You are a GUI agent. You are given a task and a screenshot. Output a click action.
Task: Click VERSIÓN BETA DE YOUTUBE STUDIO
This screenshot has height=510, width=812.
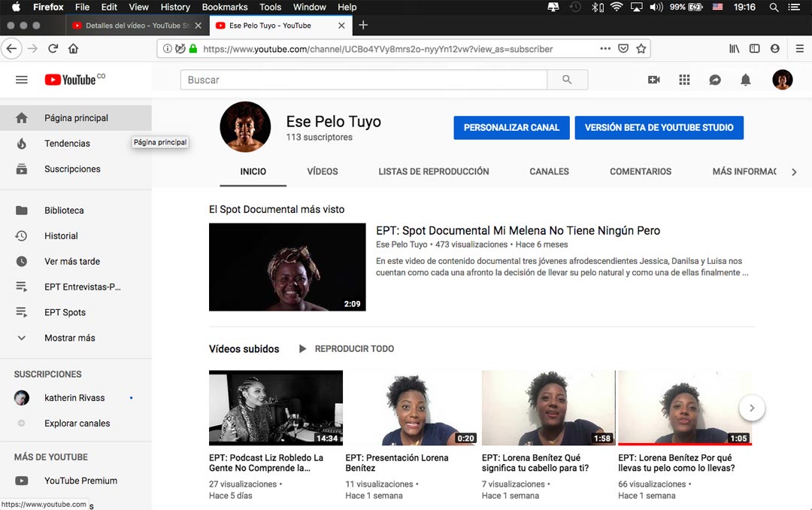(659, 128)
